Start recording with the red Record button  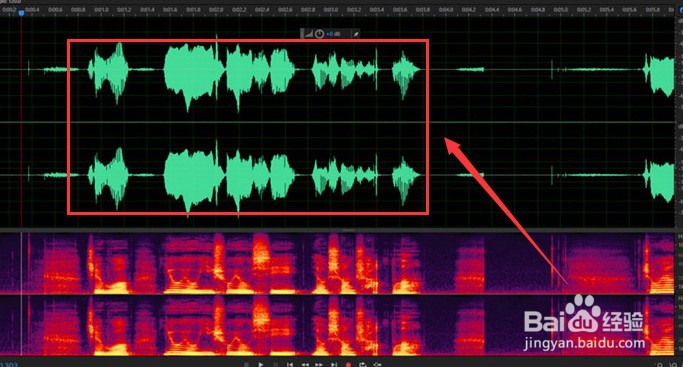(348, 365)
